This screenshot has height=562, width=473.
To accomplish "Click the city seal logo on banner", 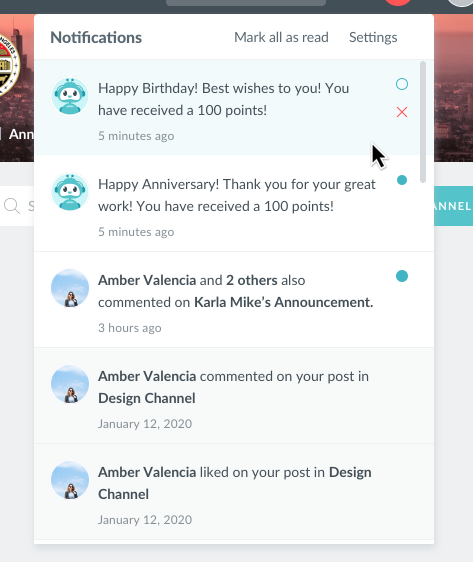I will coord(9,65).
